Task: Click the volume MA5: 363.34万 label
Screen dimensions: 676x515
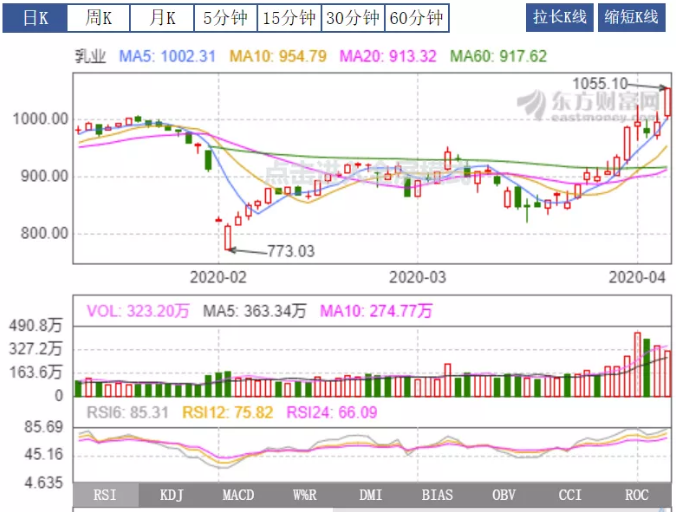Action: click(255, 311)
